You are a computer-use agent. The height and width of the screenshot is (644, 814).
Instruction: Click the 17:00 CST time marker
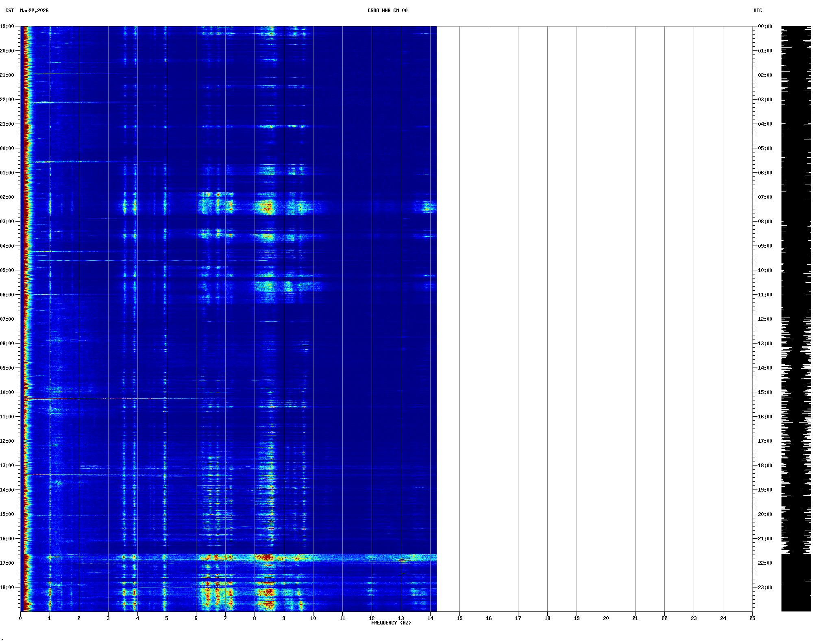pos(7,563)
